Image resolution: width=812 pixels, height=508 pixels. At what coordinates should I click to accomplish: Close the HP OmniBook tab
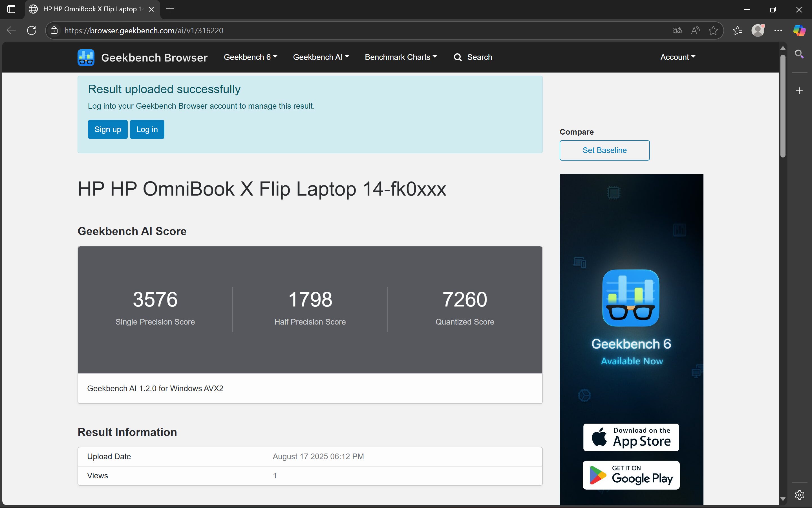pos(152,9)
